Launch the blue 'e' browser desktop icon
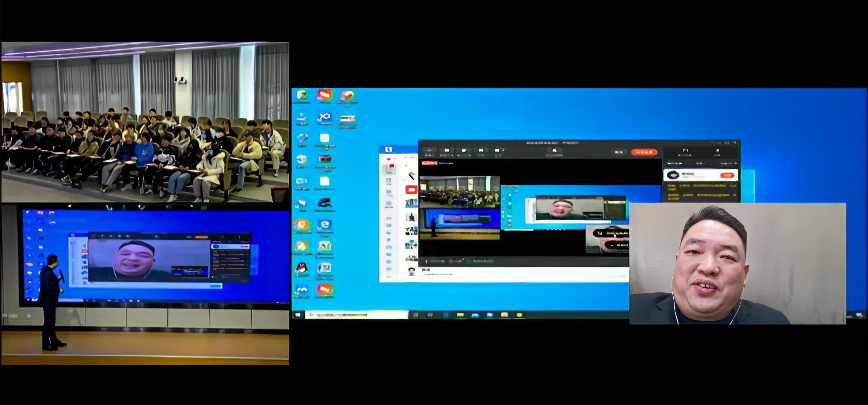The image size is (868, 405). 324,225
